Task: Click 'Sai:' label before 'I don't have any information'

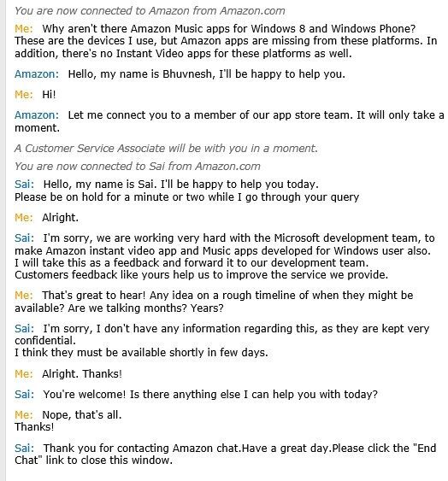Action: click(24, 329)
